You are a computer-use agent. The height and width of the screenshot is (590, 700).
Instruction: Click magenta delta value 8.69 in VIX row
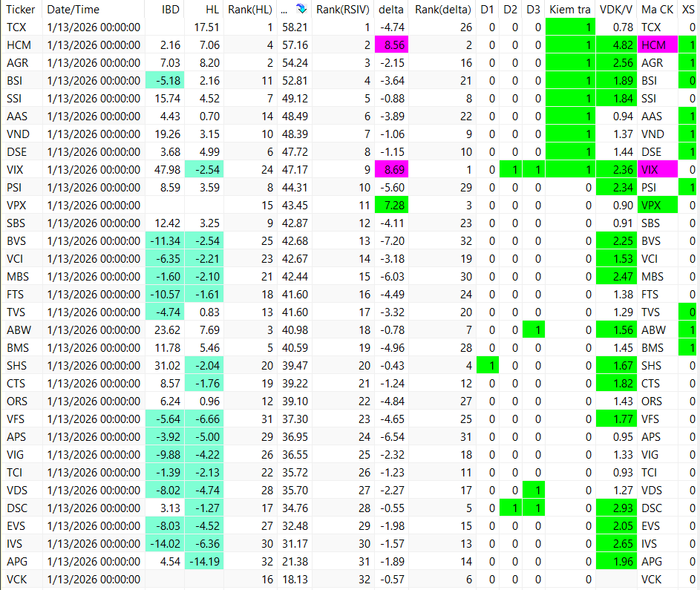(391, 170)
